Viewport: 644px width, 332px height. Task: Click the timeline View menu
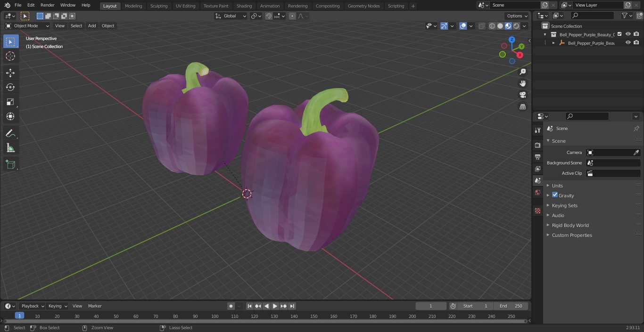click(x=77, y=306)
